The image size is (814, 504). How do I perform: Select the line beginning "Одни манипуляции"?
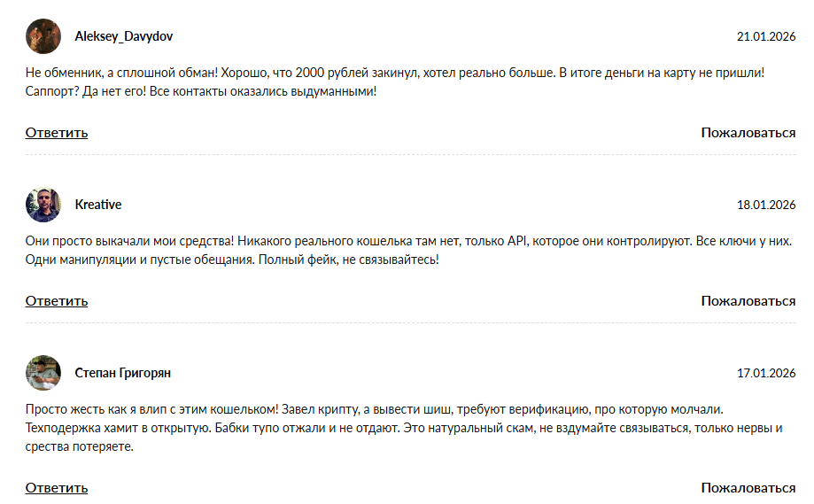point(232,260)
